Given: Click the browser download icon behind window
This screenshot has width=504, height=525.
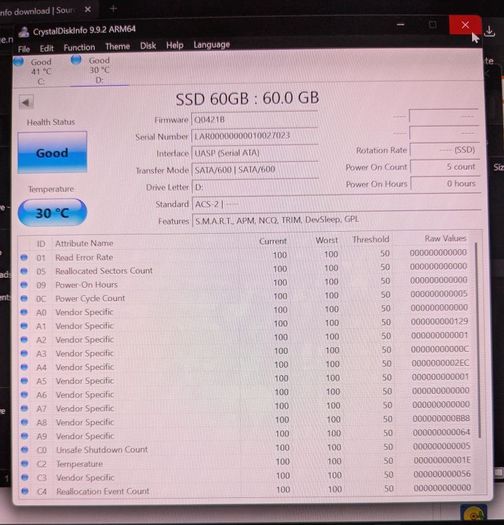Looking at the screenshot, I should (490, 31).
